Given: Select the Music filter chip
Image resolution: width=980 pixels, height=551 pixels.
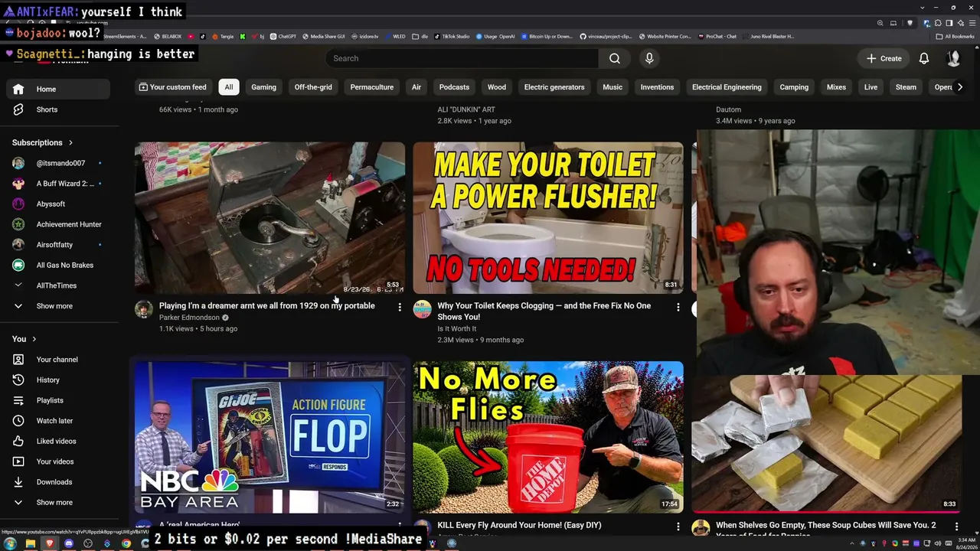Looking at the screenshot, I should (x=612, y=87).
